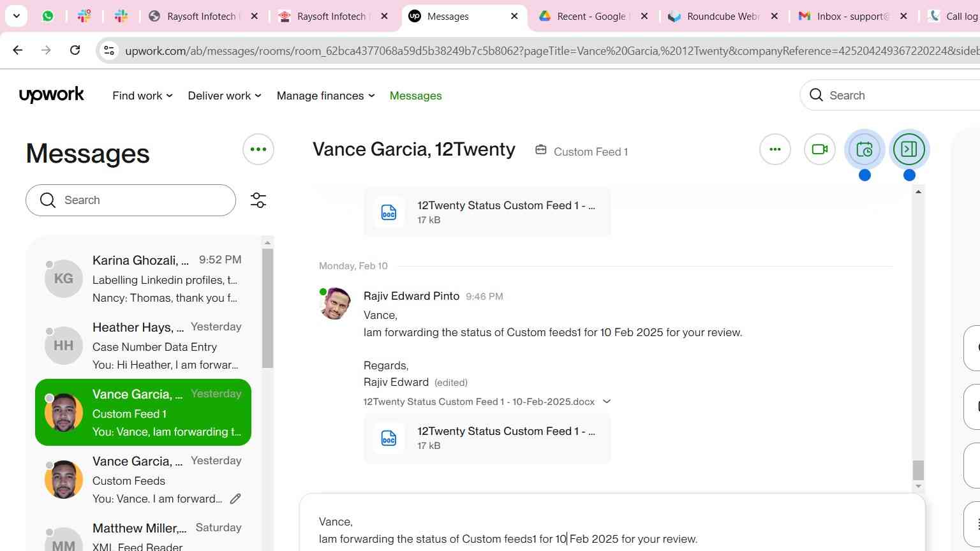The height and width of the screenshot is (551, 980).
Task: Click the draft pencil icon in Custom Feeds row
Action: point(235,499)
